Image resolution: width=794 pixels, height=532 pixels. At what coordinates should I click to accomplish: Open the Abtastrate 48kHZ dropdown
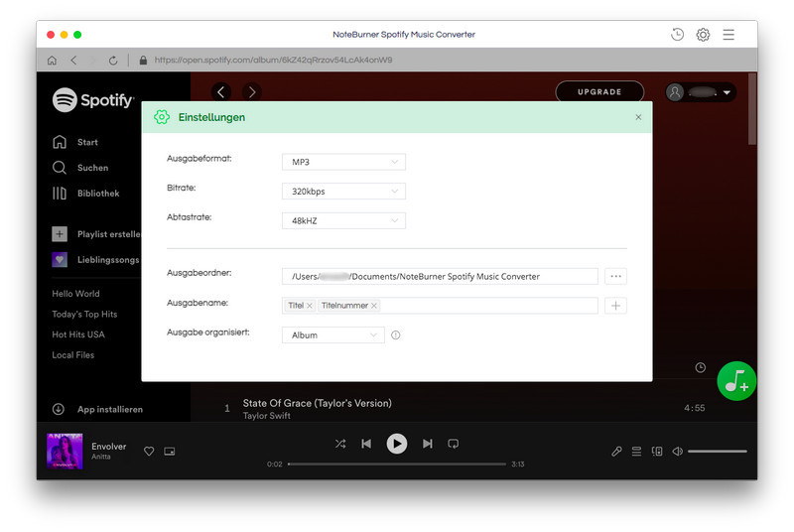[x=343, y=220]
